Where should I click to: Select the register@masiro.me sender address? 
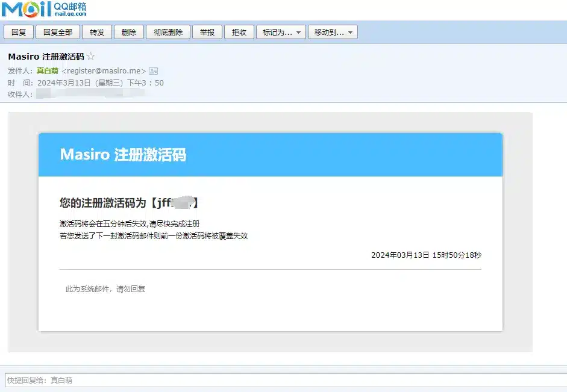click(x=104, y=71)
